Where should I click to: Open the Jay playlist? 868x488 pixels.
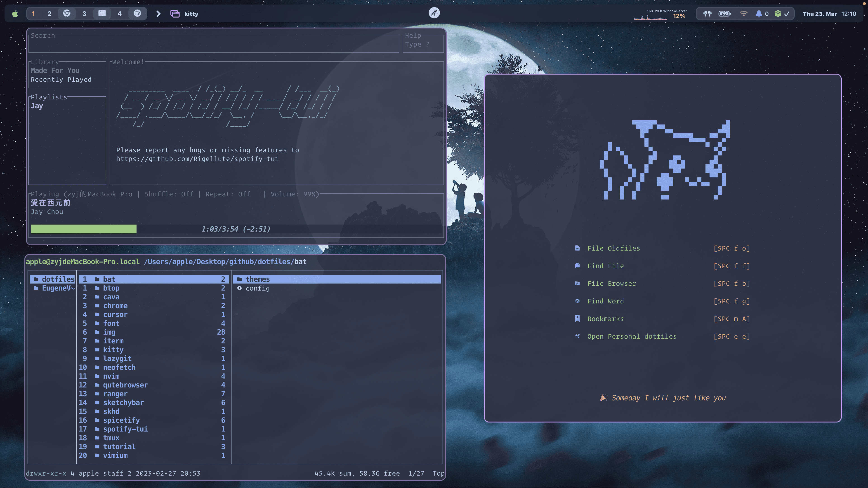pyautogui.click(x=37, y=106)
